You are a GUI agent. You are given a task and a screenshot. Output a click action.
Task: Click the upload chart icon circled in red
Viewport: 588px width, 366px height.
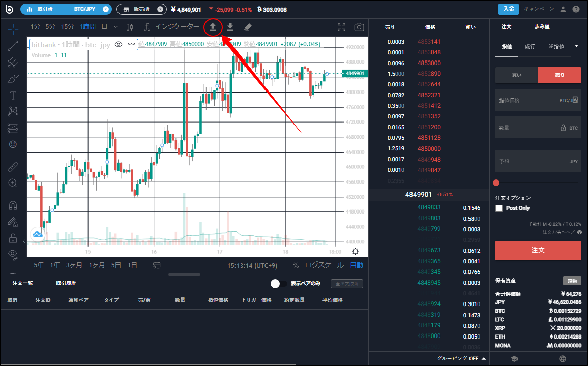[213, 26]
